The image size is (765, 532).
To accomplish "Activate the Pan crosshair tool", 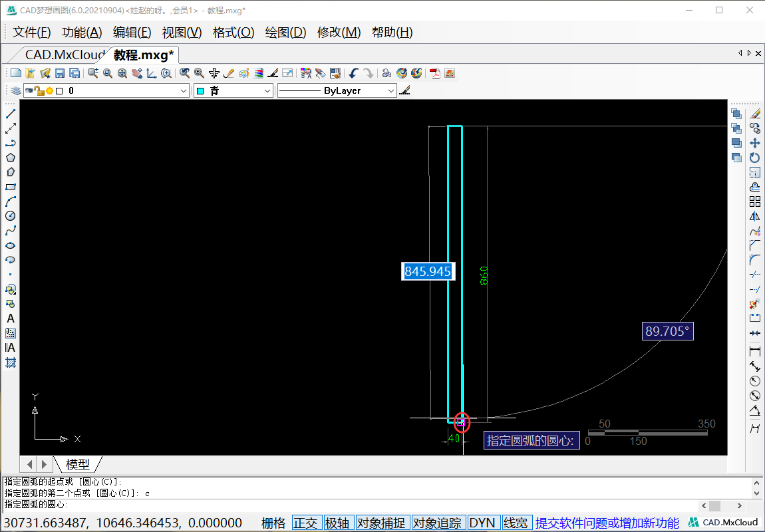I will [x=214, y=73].
